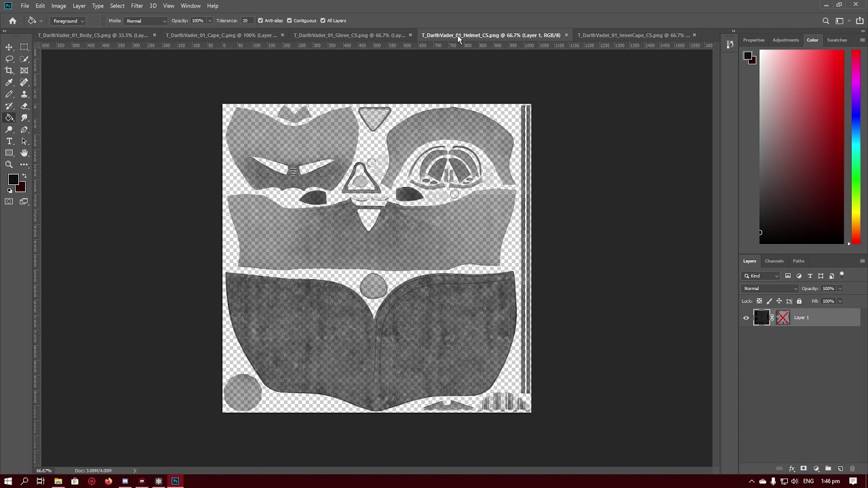Screen dimensions: 868x488
Task: Toggle lock all on the layer
Action: tap(799, 301)
